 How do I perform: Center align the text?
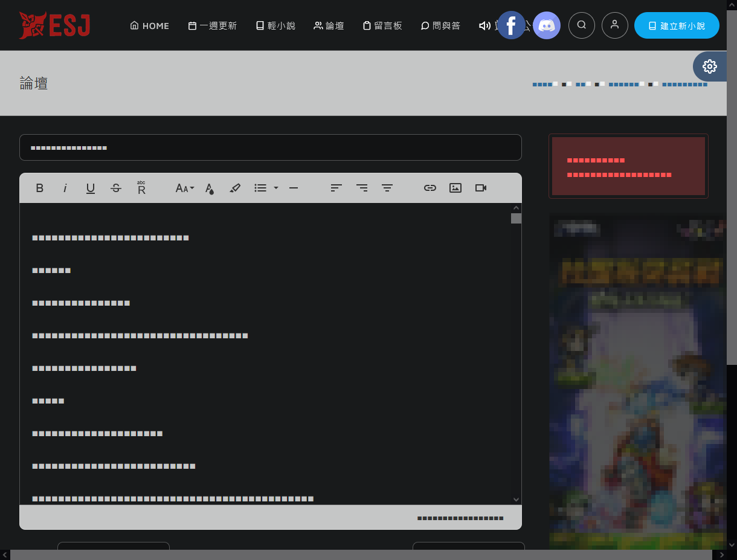click(387, 188)
